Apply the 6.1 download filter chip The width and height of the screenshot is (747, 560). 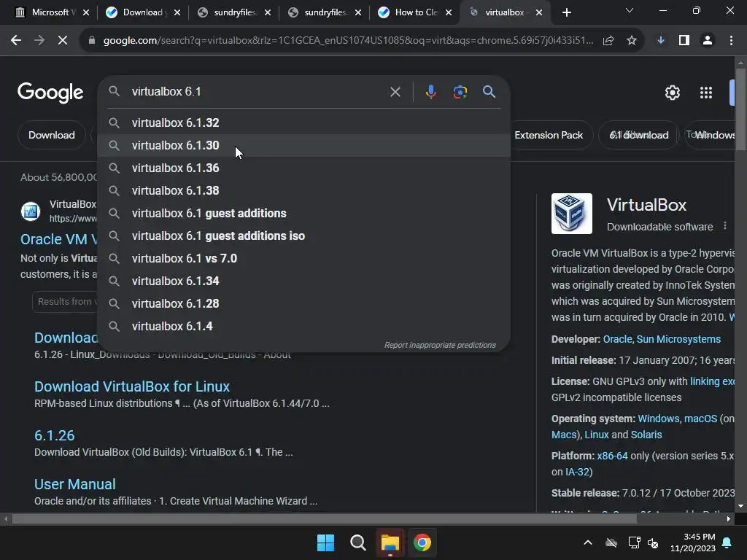(x=639, y=135)
